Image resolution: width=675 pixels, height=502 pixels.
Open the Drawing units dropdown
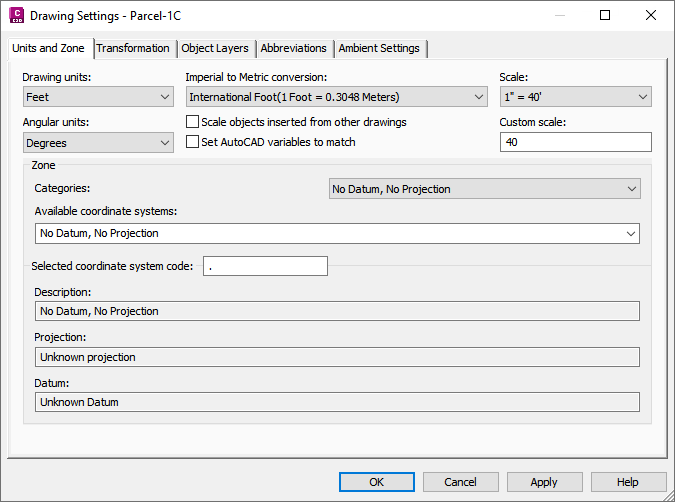[99, 97]
